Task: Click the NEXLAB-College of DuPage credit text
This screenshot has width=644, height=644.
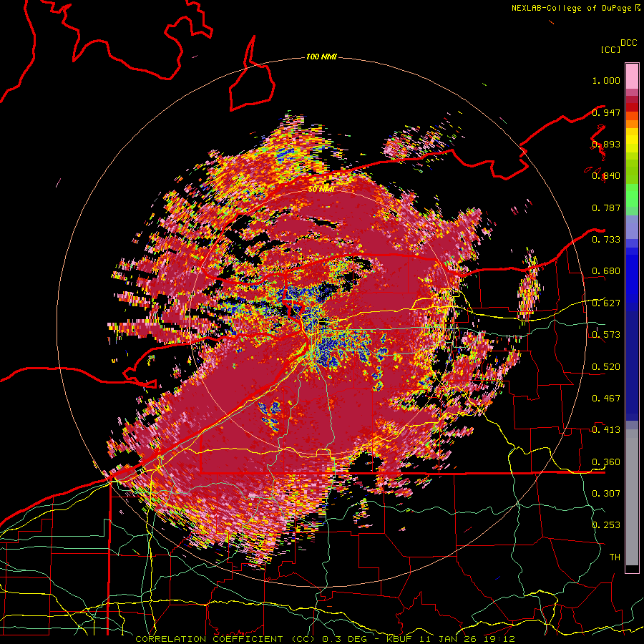Action: coord(571,8)
